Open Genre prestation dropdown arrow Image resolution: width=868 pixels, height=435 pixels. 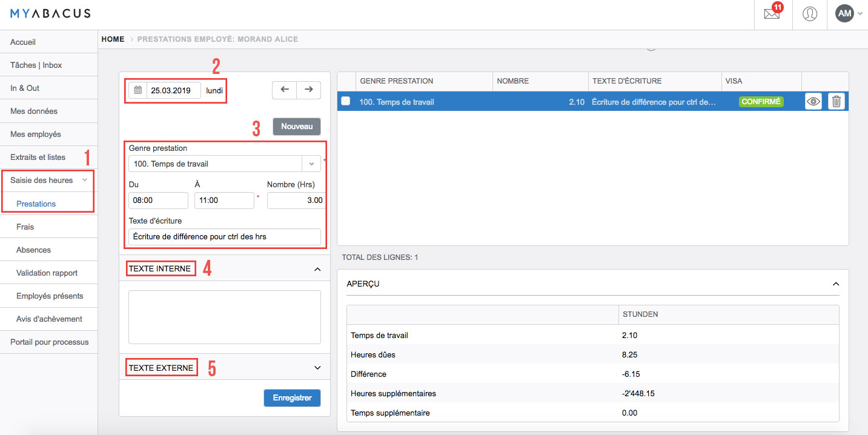coord(311,164)
